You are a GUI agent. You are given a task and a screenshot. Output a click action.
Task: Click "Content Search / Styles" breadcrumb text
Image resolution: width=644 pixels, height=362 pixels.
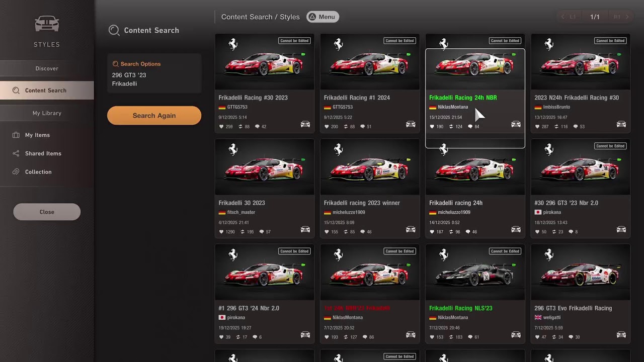261,17
